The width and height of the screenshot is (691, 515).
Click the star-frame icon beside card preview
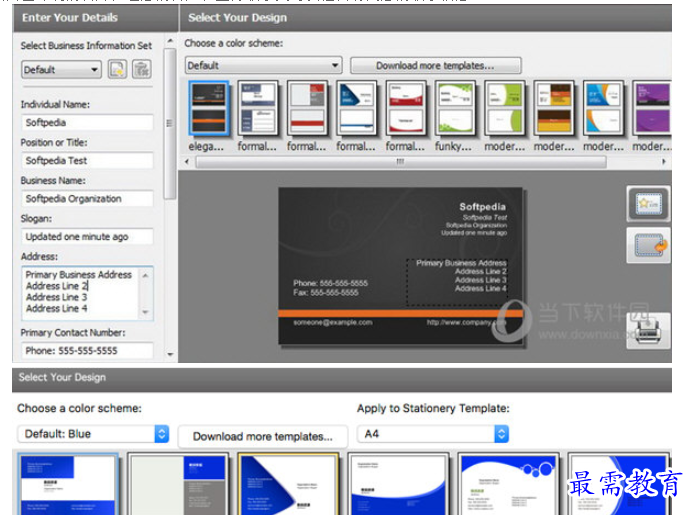pos(648,204)
